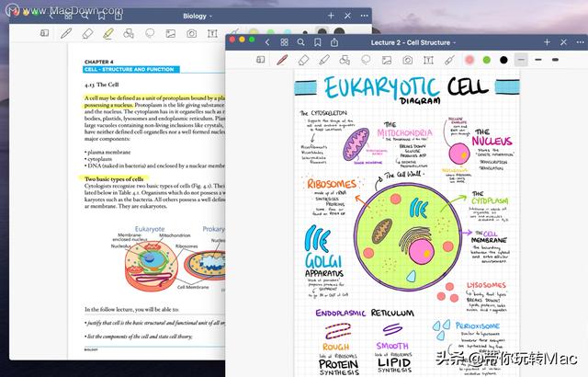Select the Lasso tool in Biology window
588x377 pixels.
point(150,33)
